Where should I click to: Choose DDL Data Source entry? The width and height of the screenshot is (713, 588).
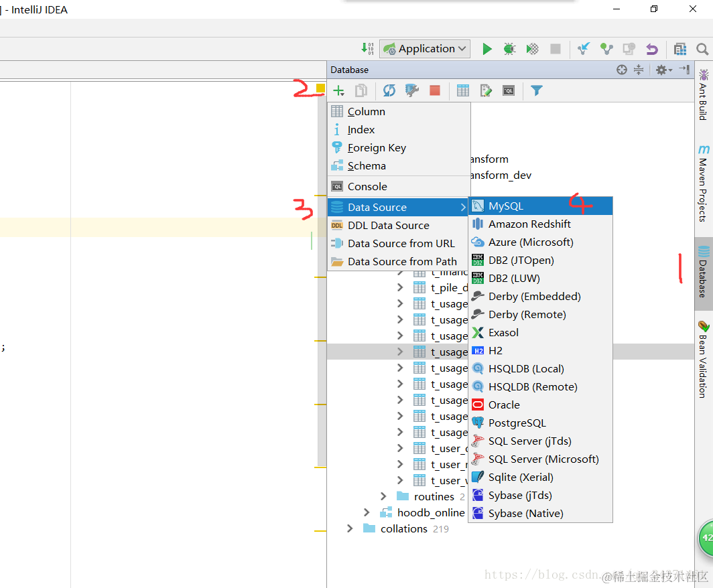399,226
